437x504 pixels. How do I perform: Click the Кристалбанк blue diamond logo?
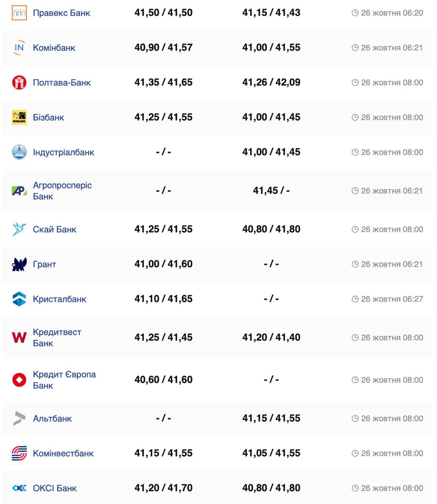tap(19, 299)
